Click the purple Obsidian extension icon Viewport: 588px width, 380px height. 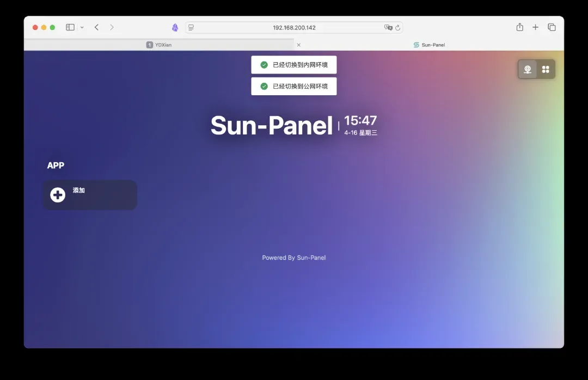175,27
